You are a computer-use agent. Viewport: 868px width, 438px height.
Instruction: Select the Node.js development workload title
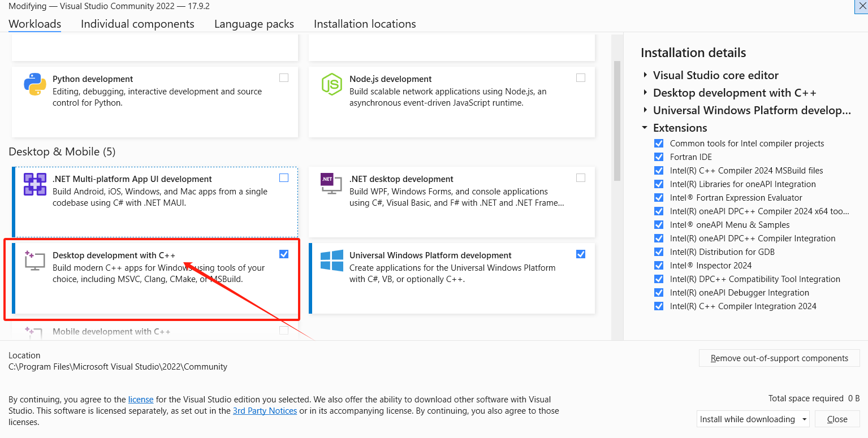pos(390,79)
